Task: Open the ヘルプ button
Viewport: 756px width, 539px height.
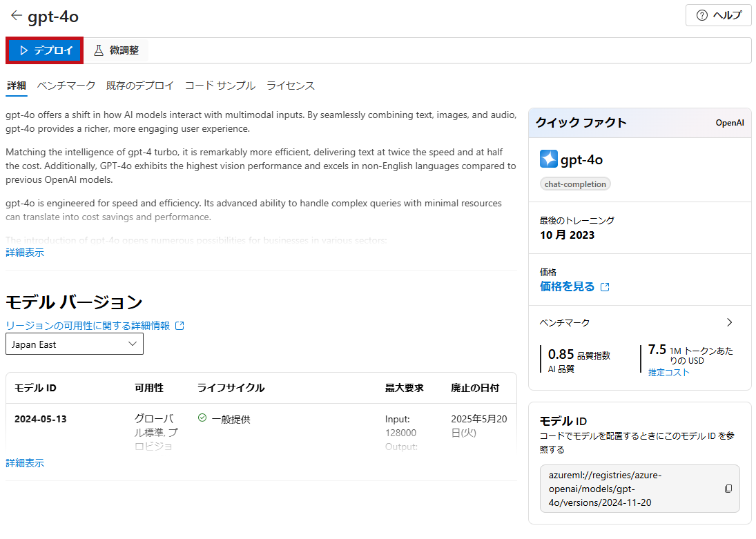Action: coord(719,15)
